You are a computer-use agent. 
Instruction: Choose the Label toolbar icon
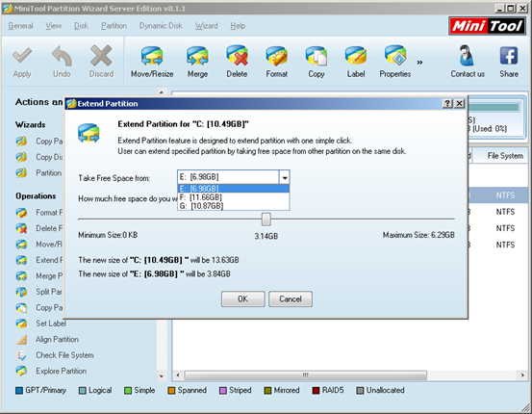[356, 56]
